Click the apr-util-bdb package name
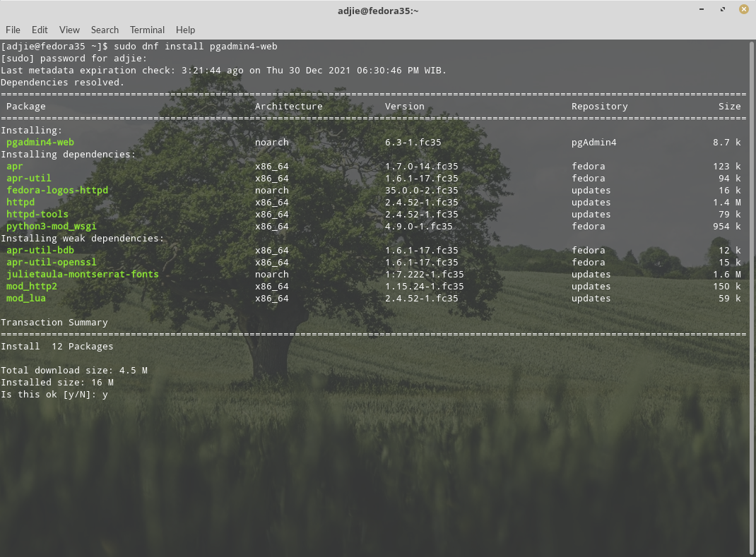 click(40, 251)
